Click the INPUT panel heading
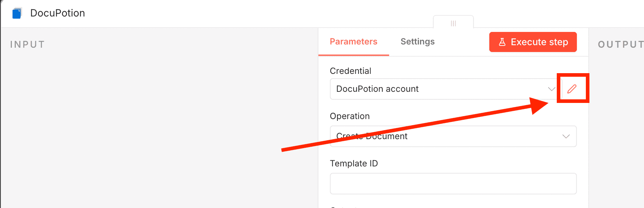 [x=27, y=44]
